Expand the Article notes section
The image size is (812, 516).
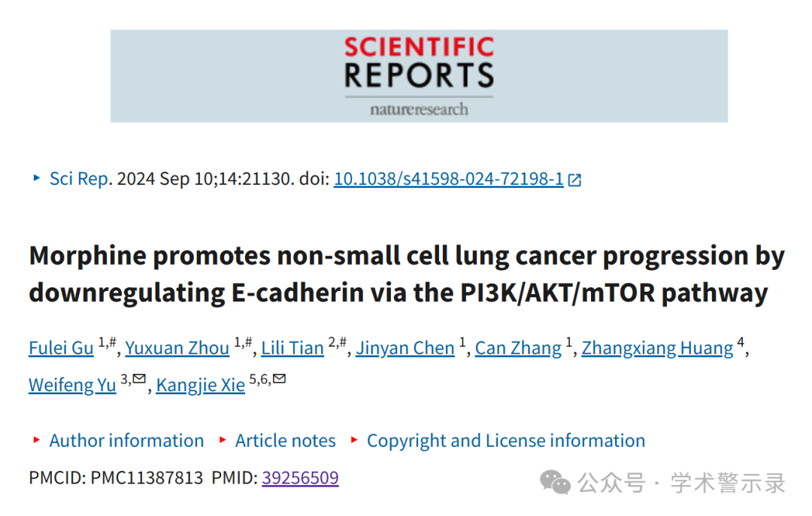286,440
